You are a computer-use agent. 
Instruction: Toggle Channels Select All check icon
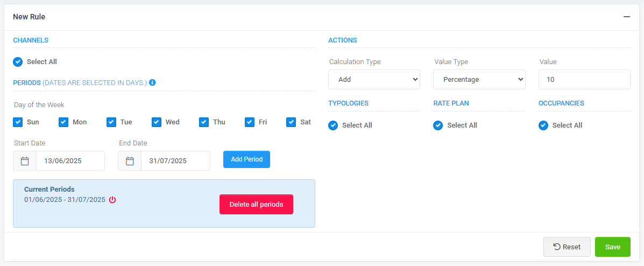click(18, 62)
